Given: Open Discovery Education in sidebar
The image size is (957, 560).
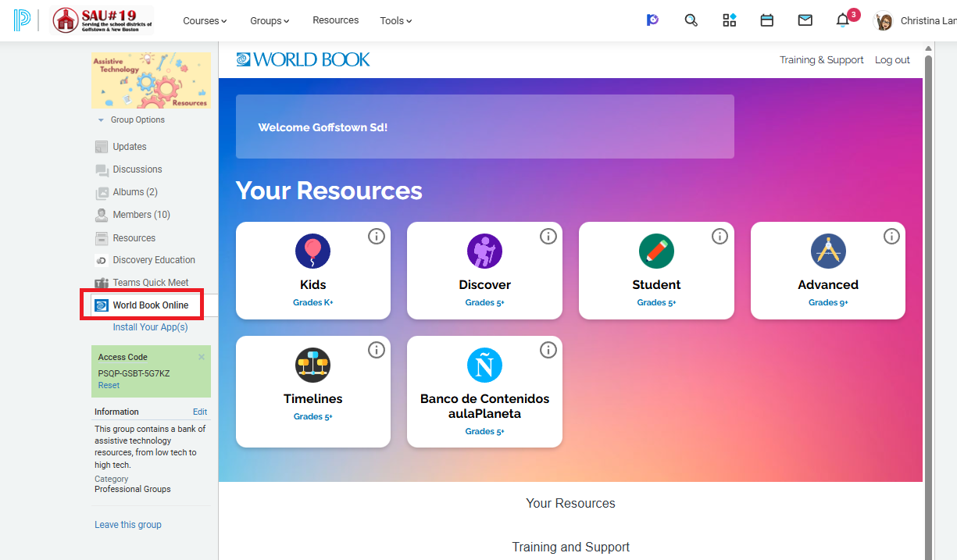Looking at the screenshot, I should (x=153, y=260).
